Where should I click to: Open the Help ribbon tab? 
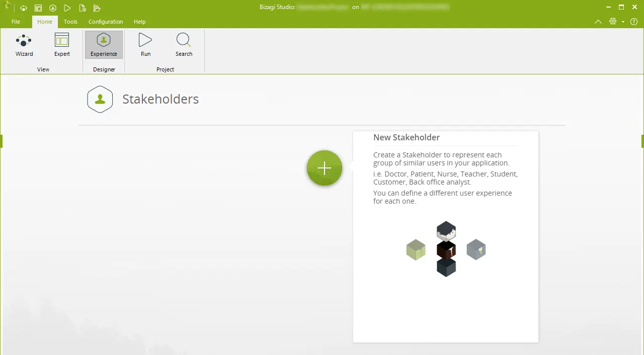click(140, 22)
